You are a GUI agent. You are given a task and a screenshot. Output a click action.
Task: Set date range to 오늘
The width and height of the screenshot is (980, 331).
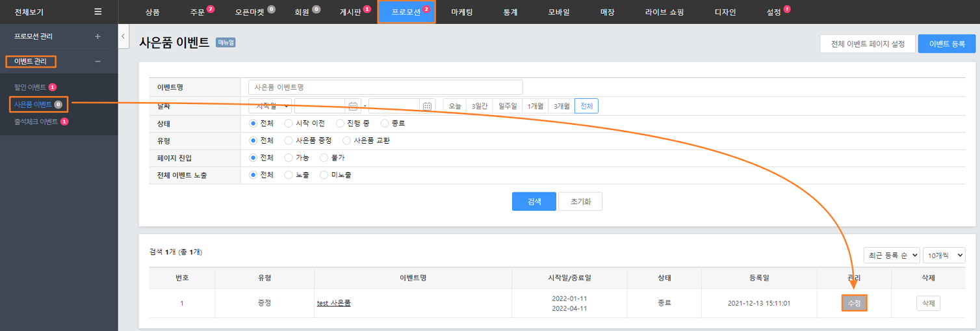pos(455,106)
